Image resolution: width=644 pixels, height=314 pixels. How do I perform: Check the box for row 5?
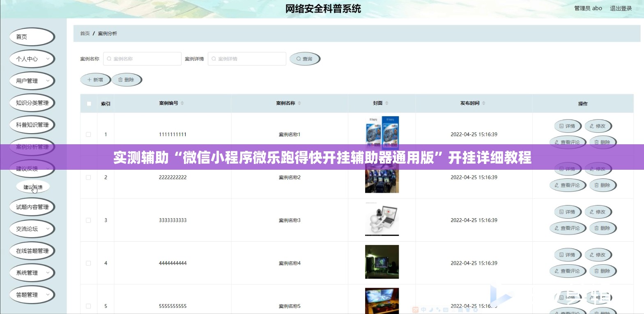point(88,306)
